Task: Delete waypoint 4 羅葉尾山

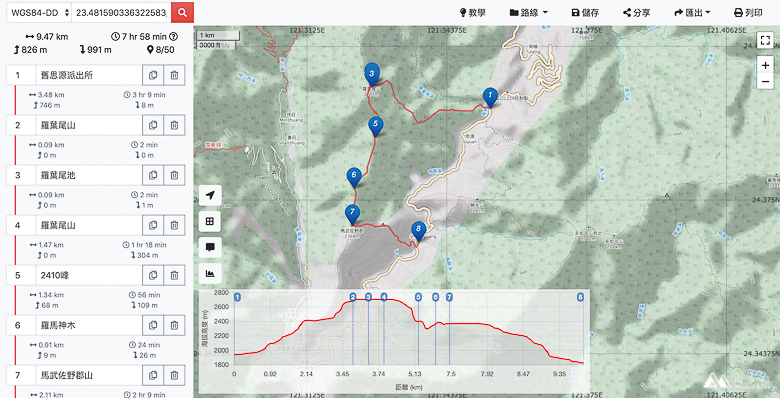Action: tap(174, 225)
